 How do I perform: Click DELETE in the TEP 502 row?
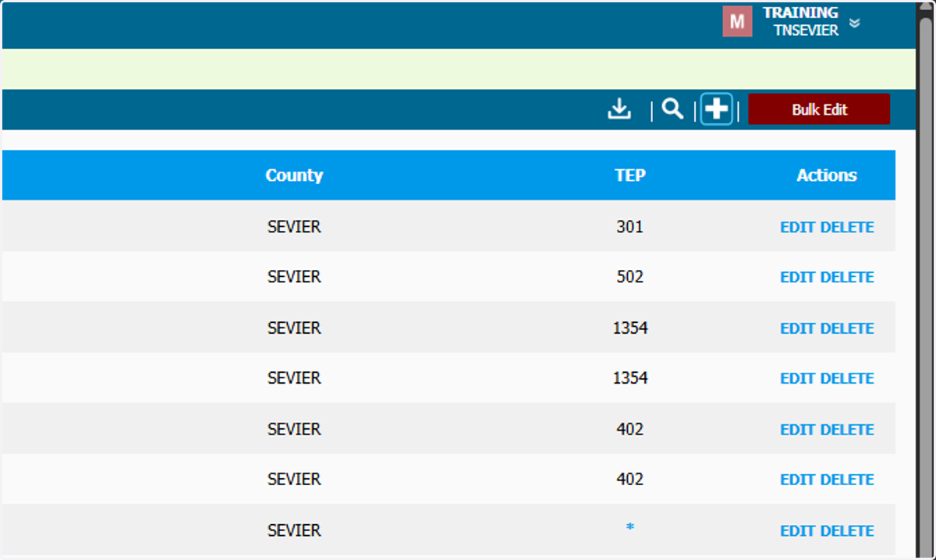point(847,277)
